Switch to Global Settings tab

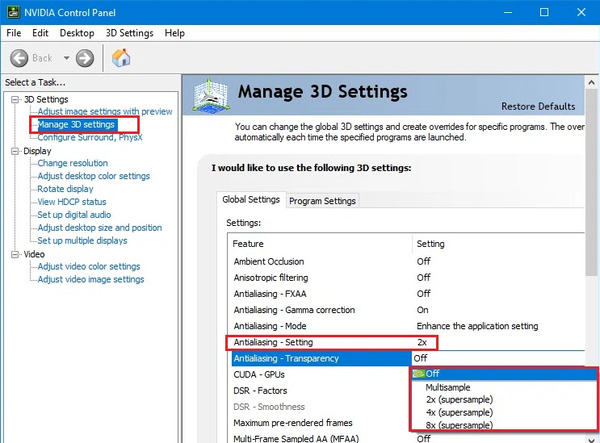click(x=251, y=200)
